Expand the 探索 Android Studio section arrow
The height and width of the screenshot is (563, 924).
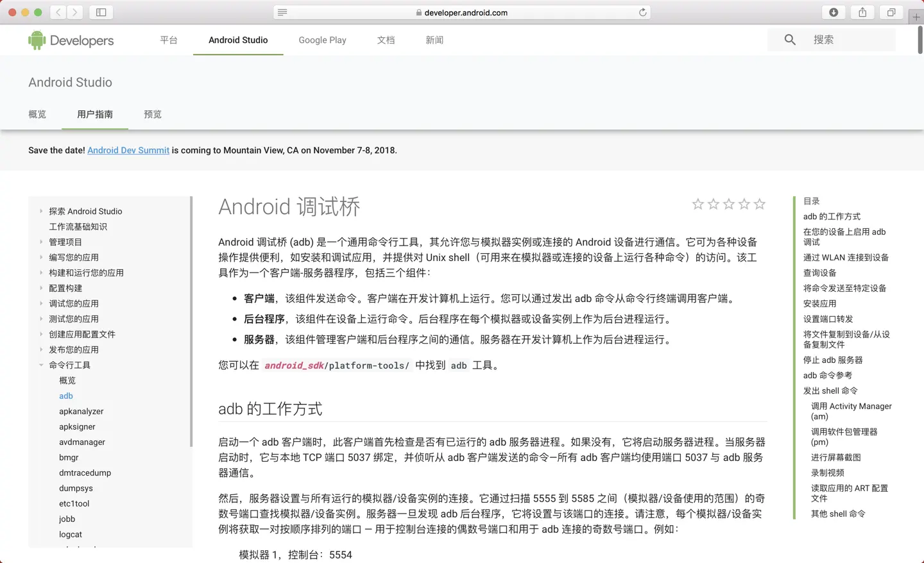coord(41,211)
